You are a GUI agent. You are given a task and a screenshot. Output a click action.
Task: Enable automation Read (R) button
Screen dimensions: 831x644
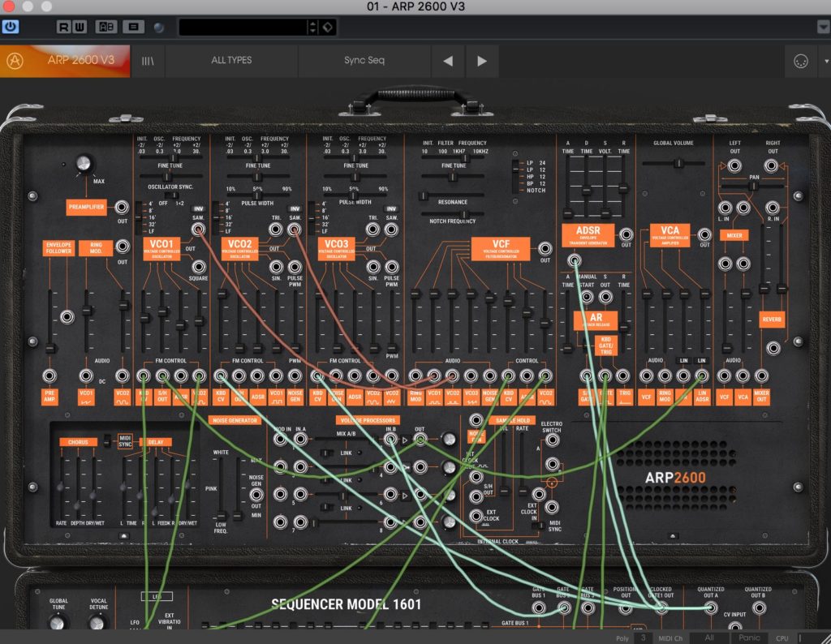click(63, 27)
